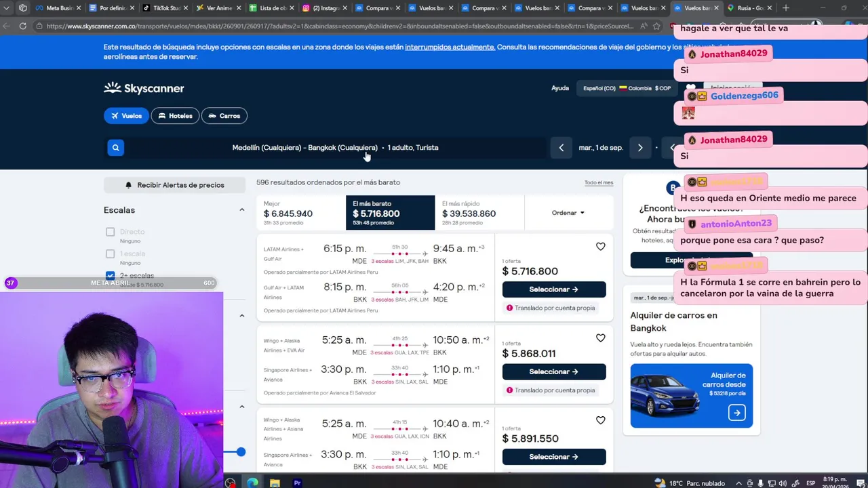Image resolution: width=868 pixels, height=488 pixels.
Task: Open the notifications tray icon
Action: click(x=862, y=483)
